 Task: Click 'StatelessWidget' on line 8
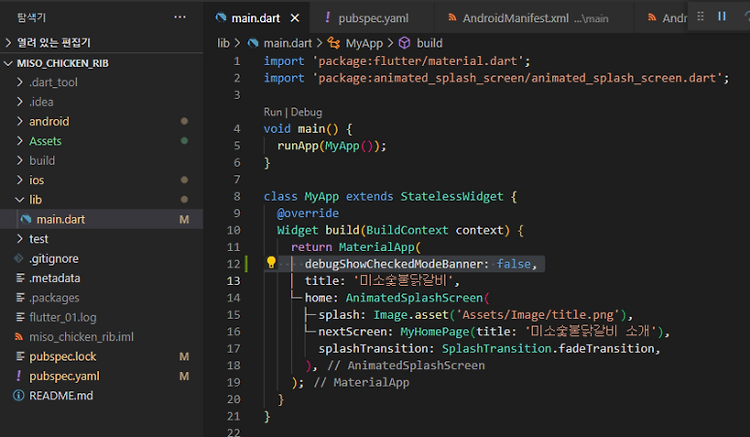[452, 197]
